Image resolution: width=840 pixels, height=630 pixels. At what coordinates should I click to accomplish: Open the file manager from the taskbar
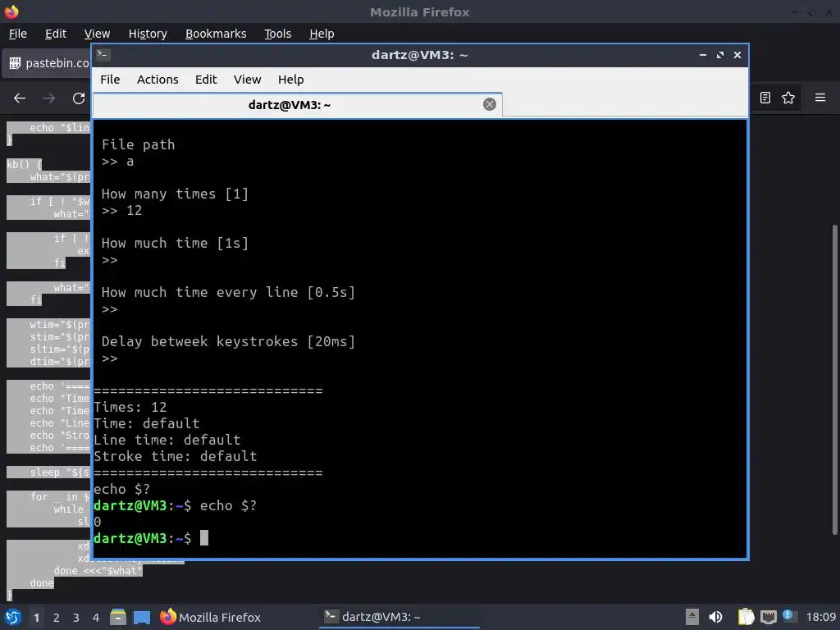coord(118,617)
